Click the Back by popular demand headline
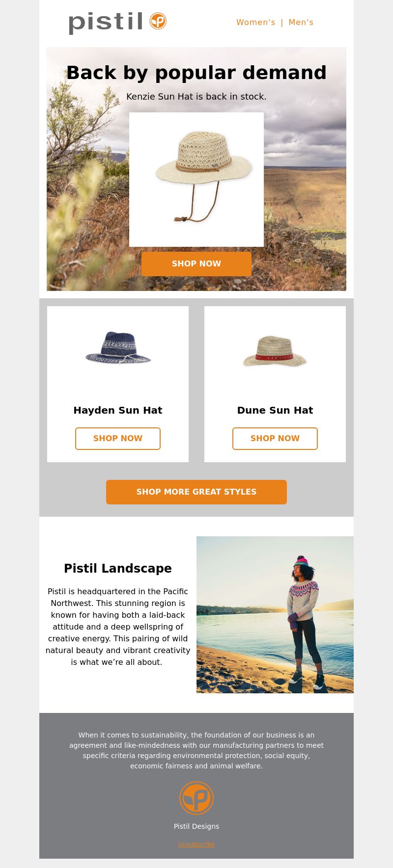 (x=196, y=73)
